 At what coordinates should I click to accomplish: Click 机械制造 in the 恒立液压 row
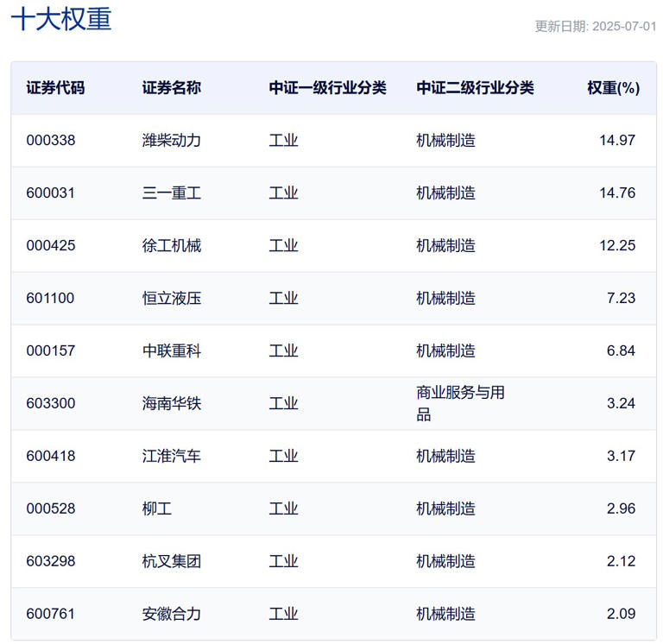pos(445,299)
